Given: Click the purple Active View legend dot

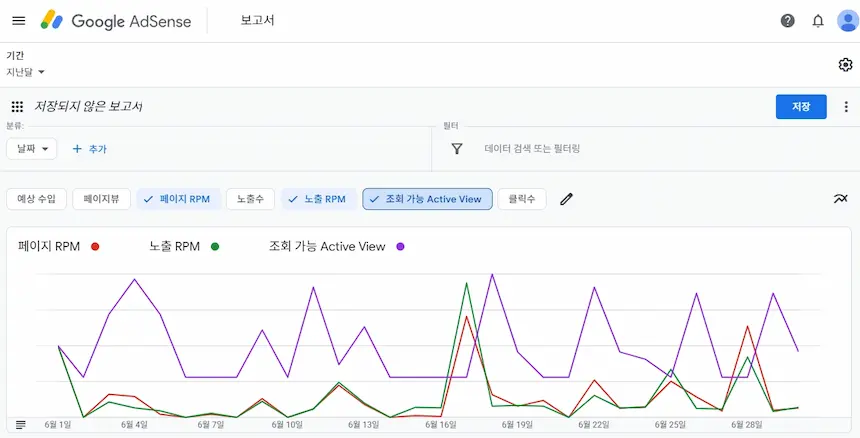Looking at the screenshot, I should pos(400,247).
